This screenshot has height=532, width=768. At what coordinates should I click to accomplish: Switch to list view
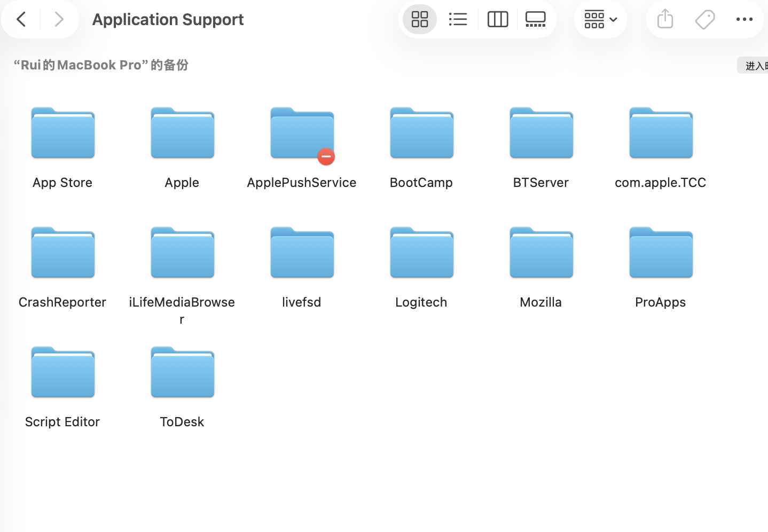[x=458, y=20]
